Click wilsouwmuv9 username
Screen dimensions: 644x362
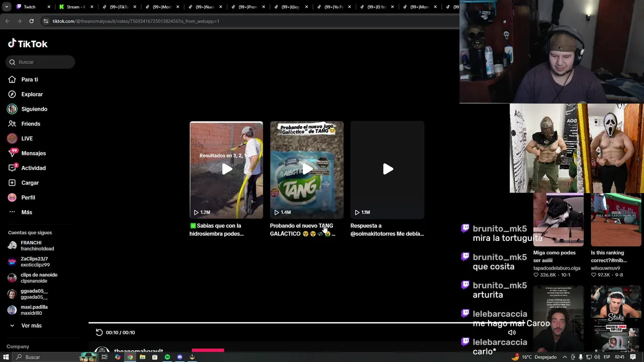pyautogui.click(x=605, y=268)
